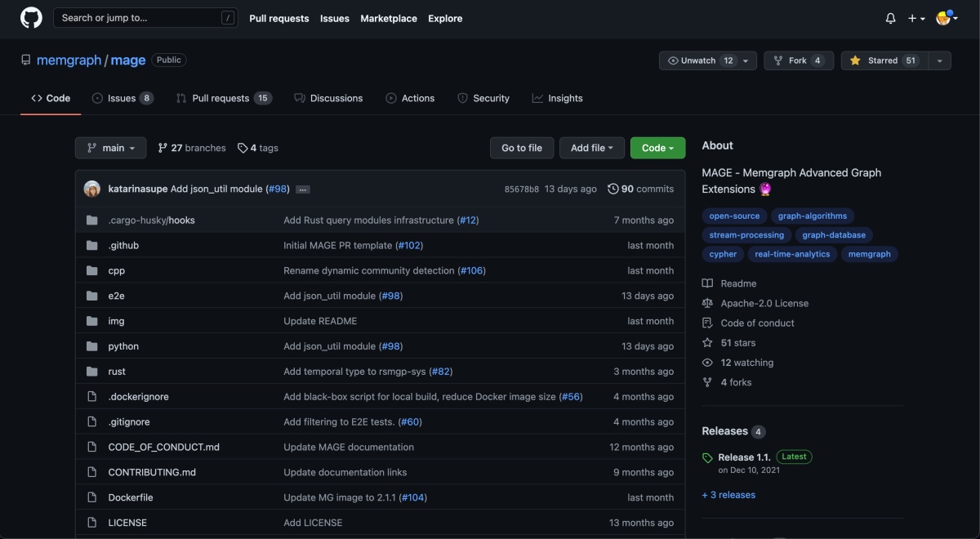Open the .cargo-husky/hooks folder
The height and width of the screenshot is (539, 980).
151,220
